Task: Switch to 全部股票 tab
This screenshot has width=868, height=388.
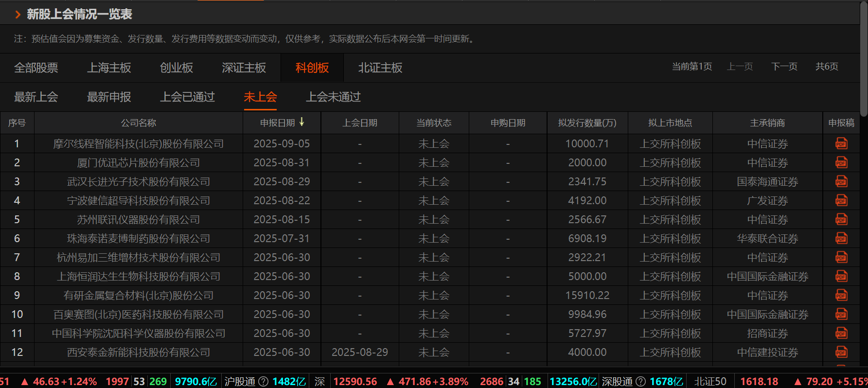Action: (36, 68)
